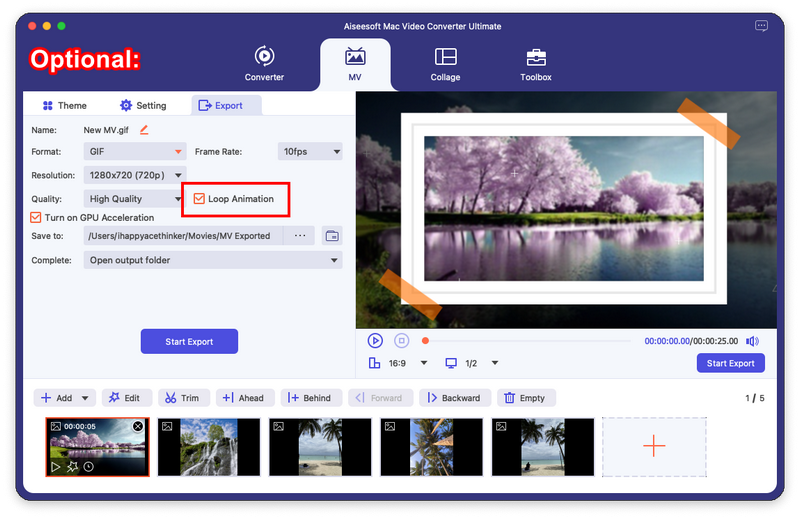Switch to the Collage tab

point(446,64)
